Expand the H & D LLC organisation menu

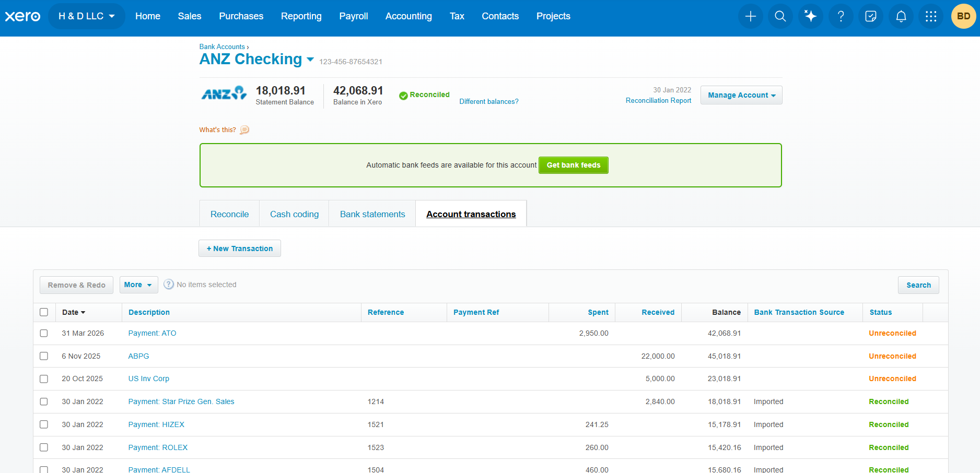87,16
